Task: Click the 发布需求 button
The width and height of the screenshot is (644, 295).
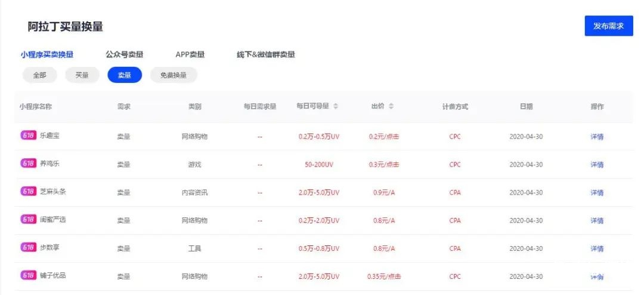Action: point(608,26)
